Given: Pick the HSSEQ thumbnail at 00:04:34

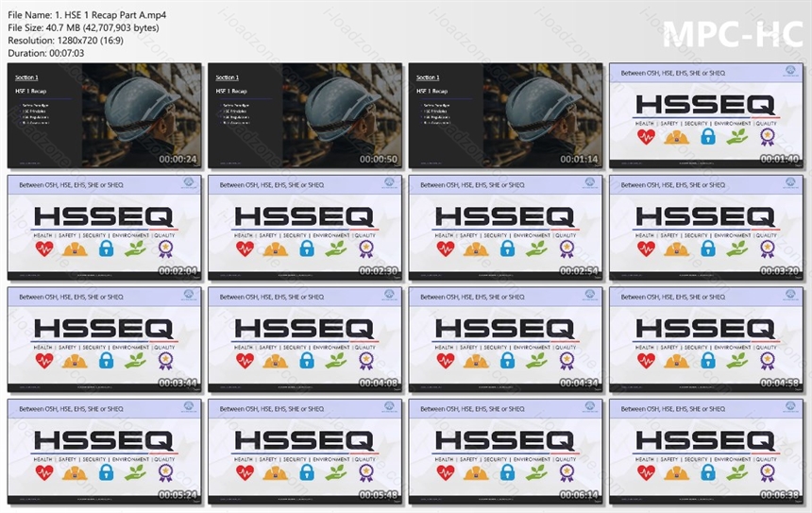Looking at the screenshot, I should tap(505, 339).
